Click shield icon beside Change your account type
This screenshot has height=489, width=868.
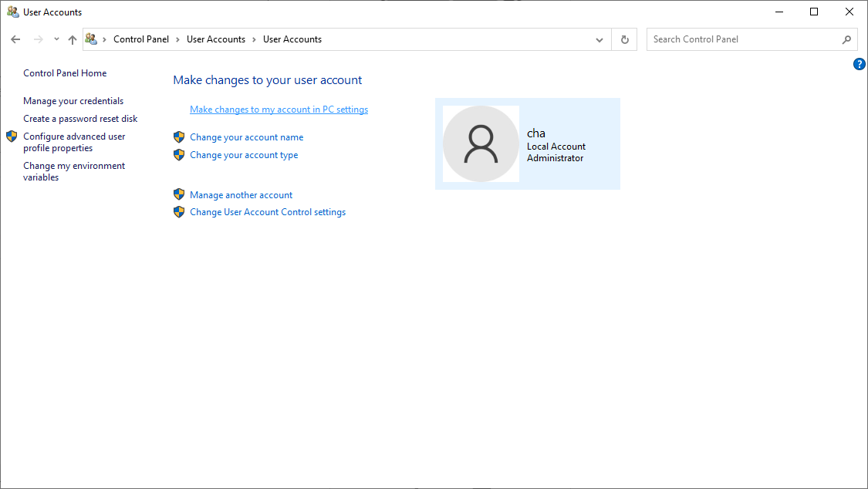(179, 155)
